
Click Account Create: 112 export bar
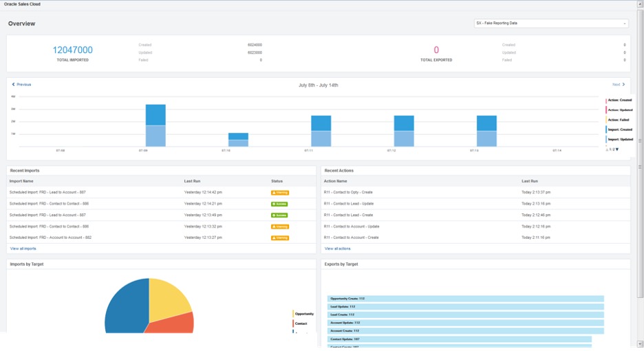tap(466, 331)
